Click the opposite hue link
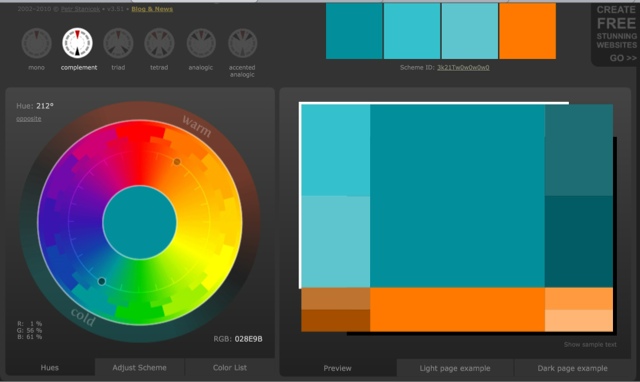Image resolution: width=640 pixels, height=382 pixels. (x=29, y=119)
